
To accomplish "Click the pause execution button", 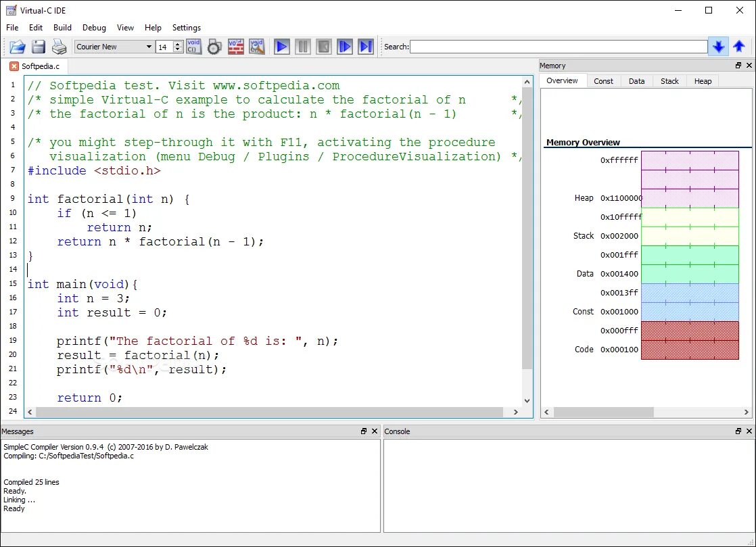I will [303, 47].
